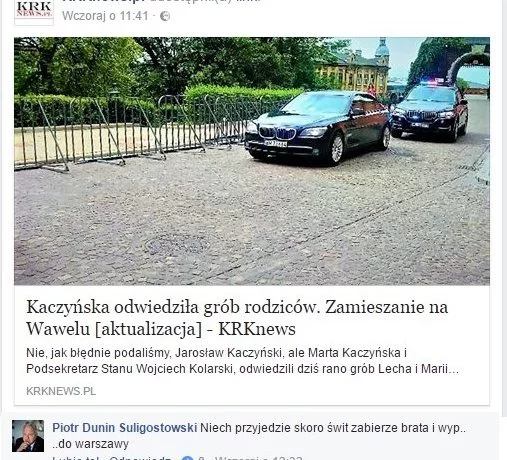Open the article preview photo
The height and width of the screenshot is (460, 507).
[x=252, y=161]
